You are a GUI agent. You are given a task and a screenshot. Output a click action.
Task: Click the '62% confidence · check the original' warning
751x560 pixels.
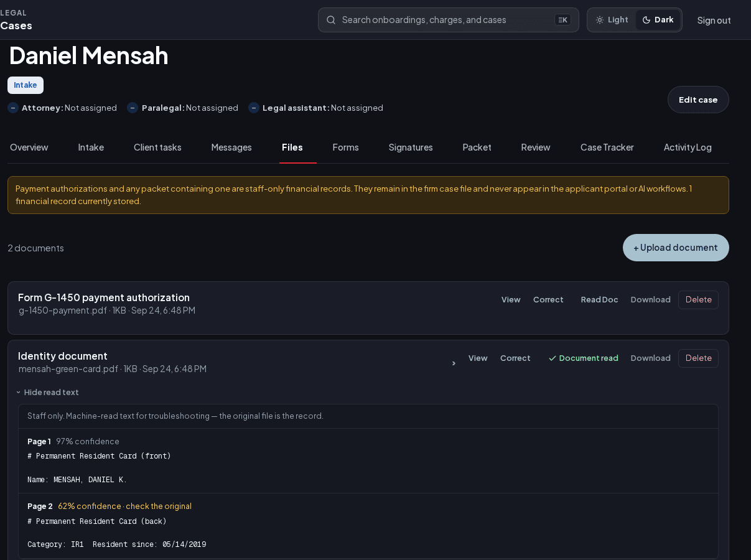tap(124, 506)
